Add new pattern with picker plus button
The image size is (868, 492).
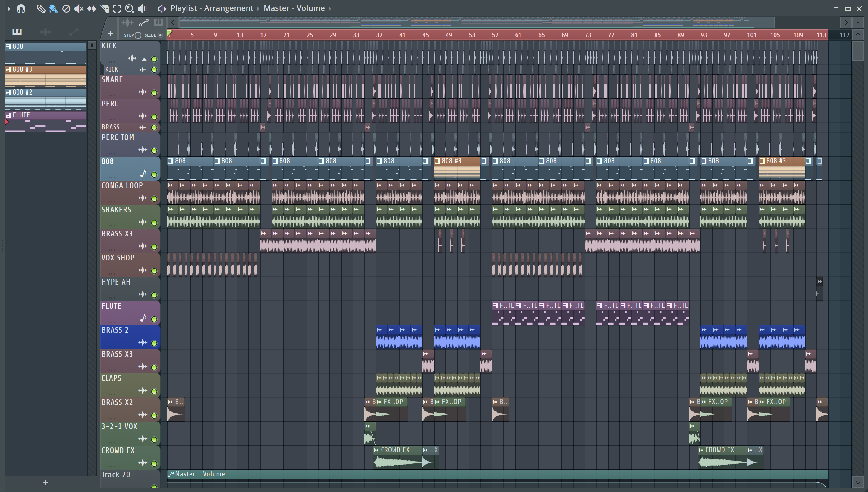pyautogui.click(x=46, y=483)
